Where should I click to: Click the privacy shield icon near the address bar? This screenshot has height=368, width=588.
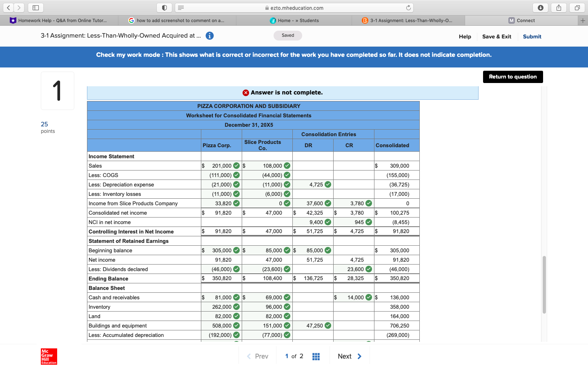click(x=165, y=7)
